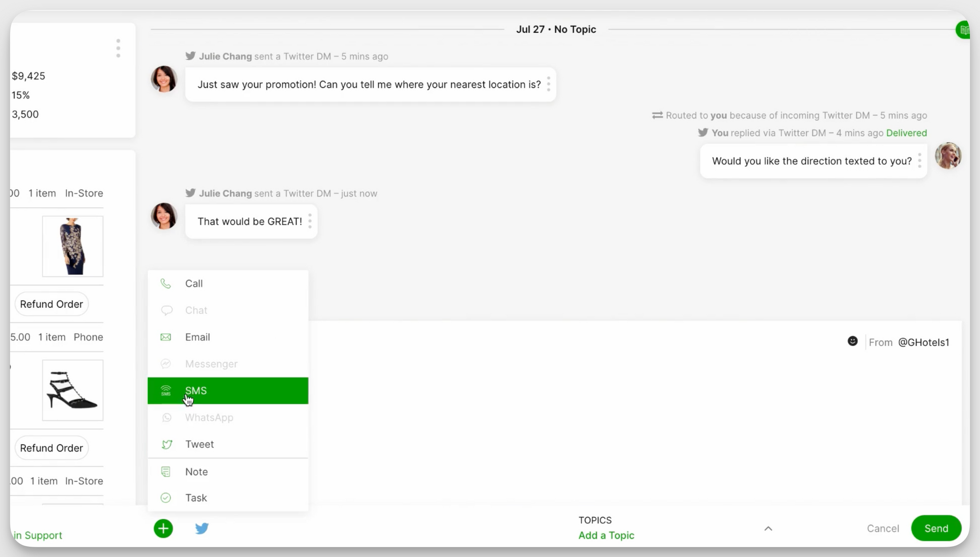Click Cancel next to Send
Screen dimensions: 980x557
pos(882,529)
